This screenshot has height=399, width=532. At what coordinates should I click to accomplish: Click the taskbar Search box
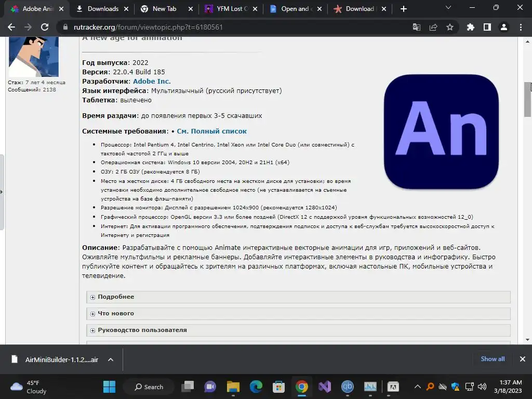(149, 387)
